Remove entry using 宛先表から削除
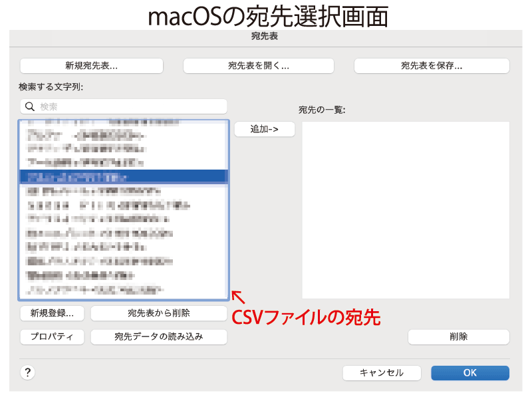 point(159,313)
